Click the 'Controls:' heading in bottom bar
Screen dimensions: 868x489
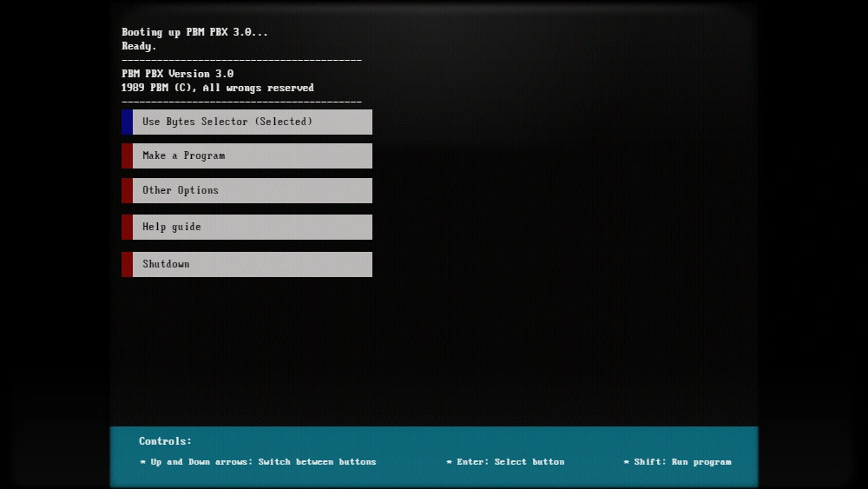[x=165, y=441]
